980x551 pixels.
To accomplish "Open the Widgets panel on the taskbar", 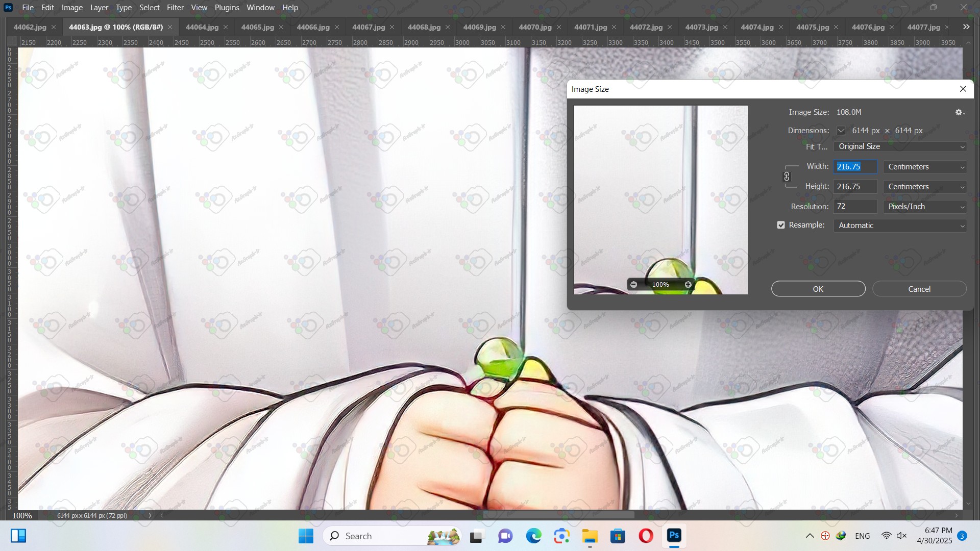I will point(18,536).
